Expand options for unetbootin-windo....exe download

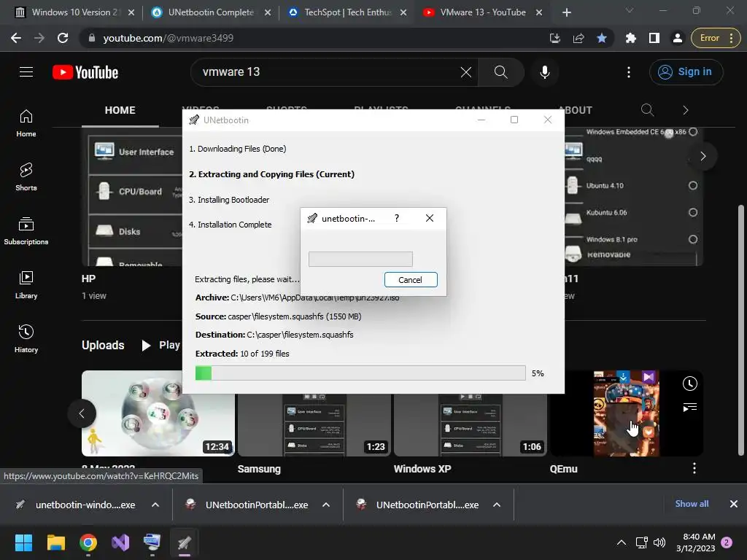point(155,505)
